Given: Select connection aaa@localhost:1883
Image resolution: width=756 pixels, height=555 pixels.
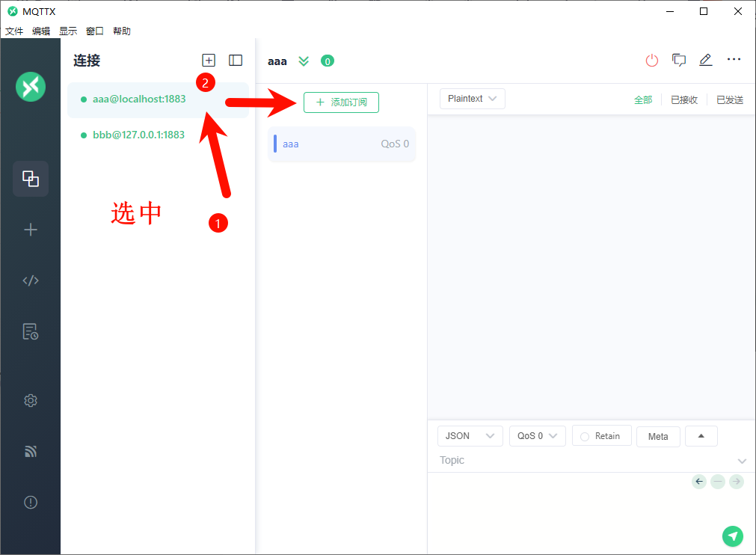Looking at the screenshot, I should tap(158, 99).
